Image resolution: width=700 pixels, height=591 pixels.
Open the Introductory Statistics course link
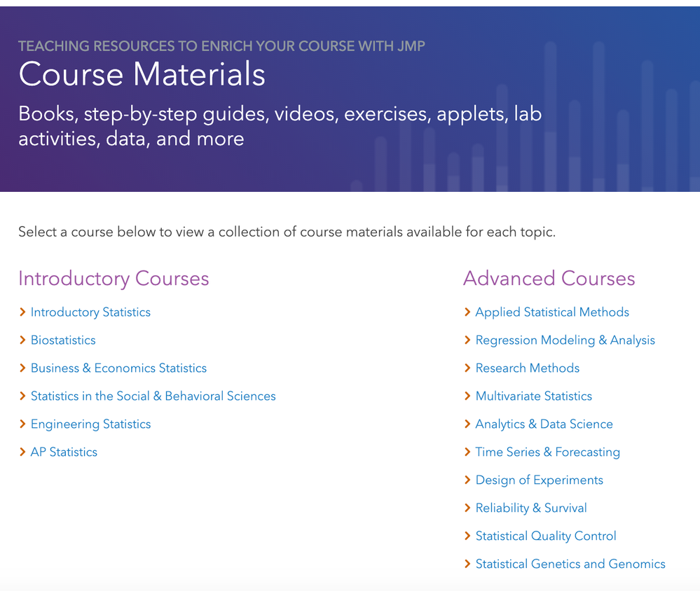(90, 312)
